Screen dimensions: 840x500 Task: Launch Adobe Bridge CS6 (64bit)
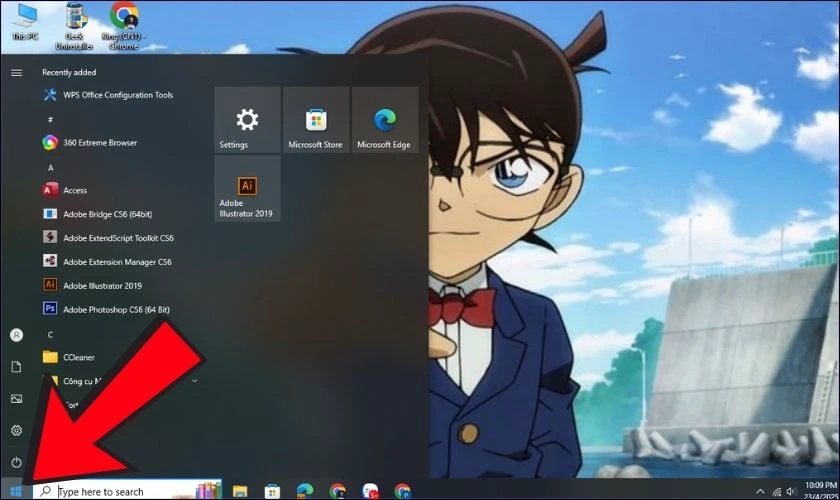96,214
